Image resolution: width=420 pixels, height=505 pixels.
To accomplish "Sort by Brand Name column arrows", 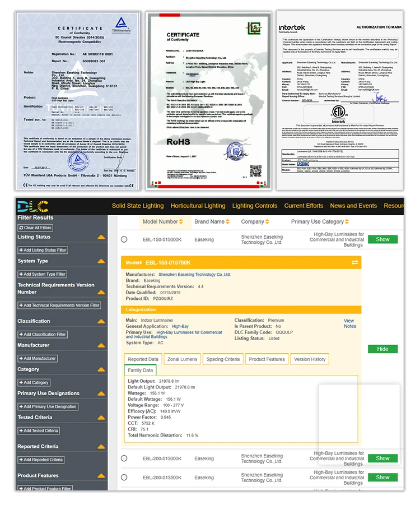I will click(228, 222).
